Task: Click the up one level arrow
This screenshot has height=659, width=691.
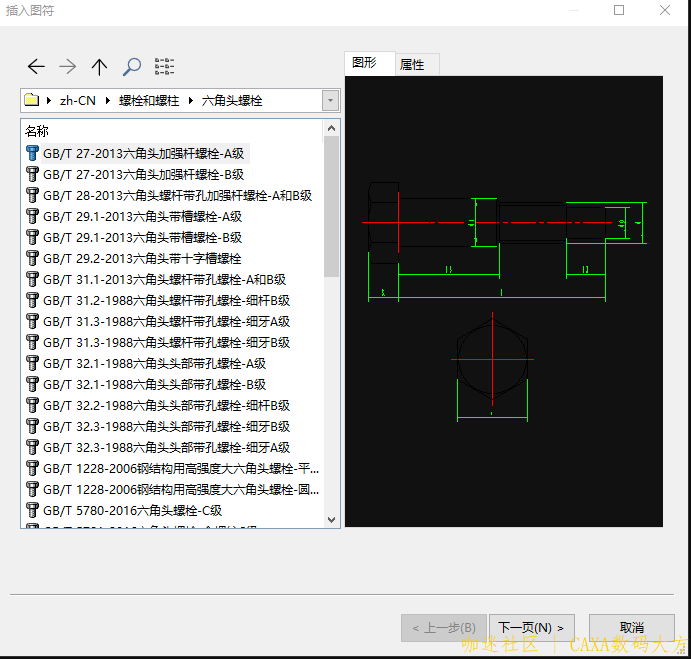Action: pos(99,67)
